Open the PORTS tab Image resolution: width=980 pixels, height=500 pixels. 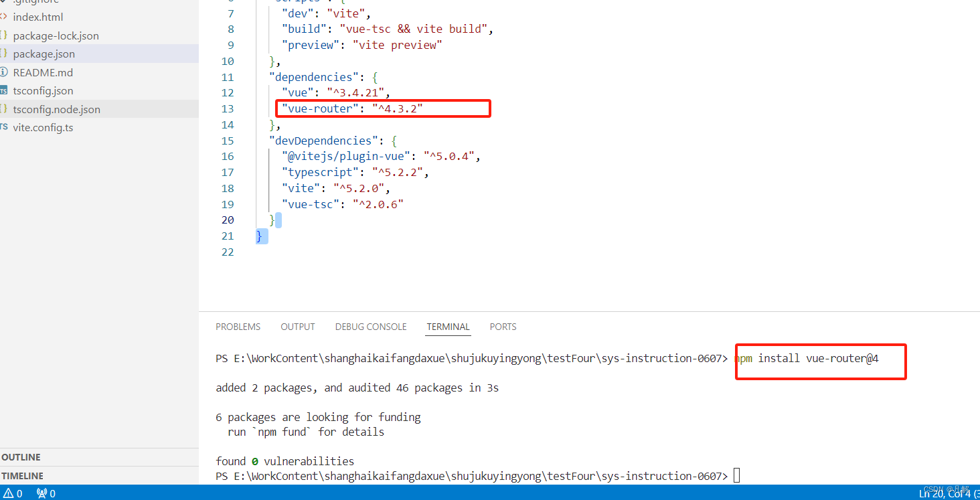pyautogui.click(x=503, y=327)
